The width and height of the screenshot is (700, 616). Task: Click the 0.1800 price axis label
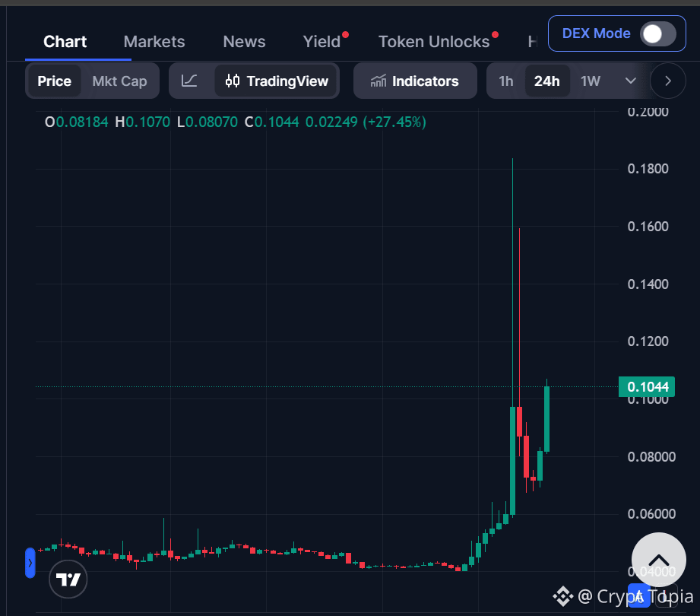pyautogui.click(x=648, y=169)
